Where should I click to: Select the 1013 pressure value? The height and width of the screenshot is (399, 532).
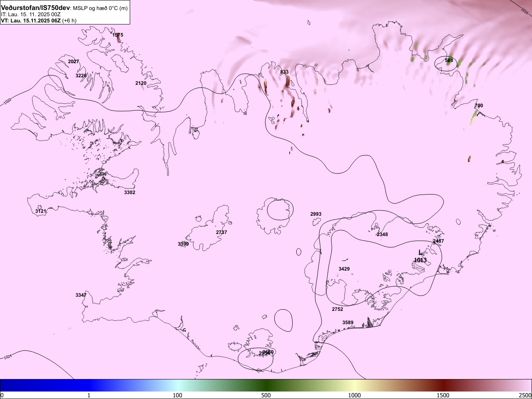click(420, 260)
